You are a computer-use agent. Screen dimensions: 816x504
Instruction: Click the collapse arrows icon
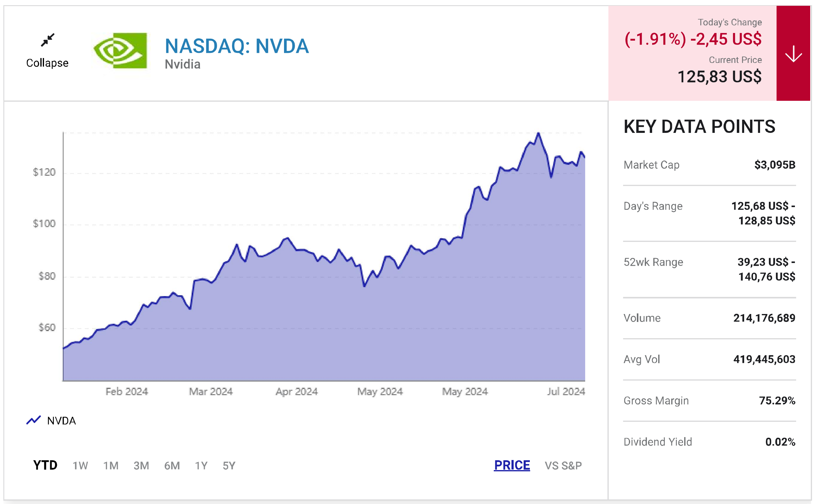[x=48, y=40]
